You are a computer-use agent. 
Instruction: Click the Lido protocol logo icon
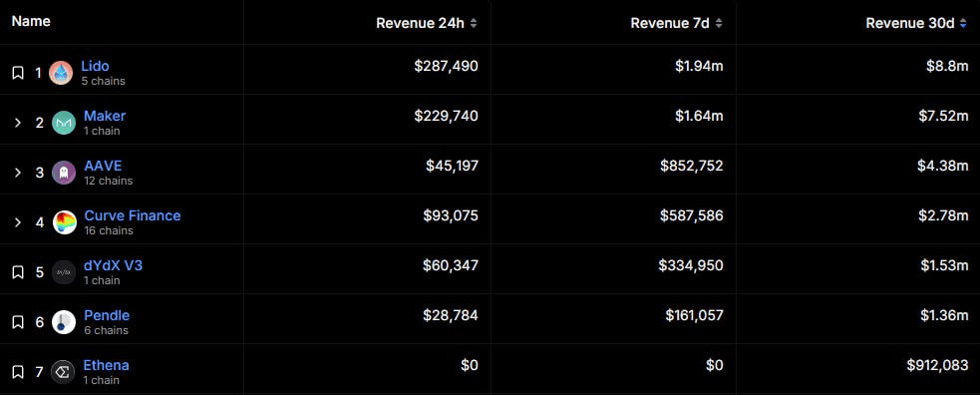coord(61,73)
